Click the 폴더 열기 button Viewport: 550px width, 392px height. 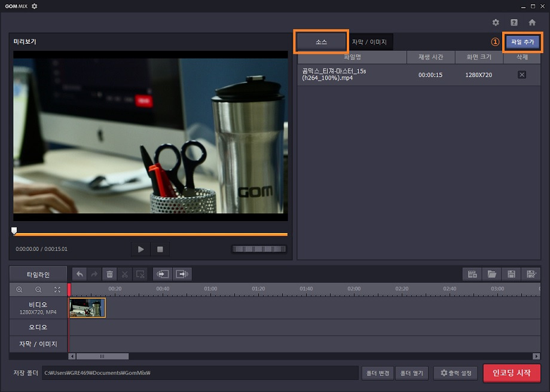412,373
